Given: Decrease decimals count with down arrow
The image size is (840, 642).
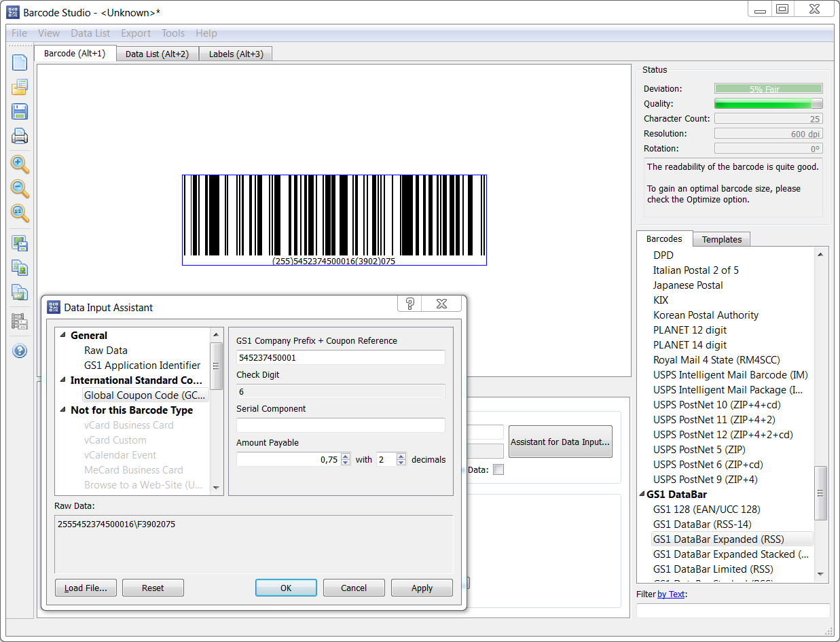Looking at the screenshot, I should click(401, 463).
